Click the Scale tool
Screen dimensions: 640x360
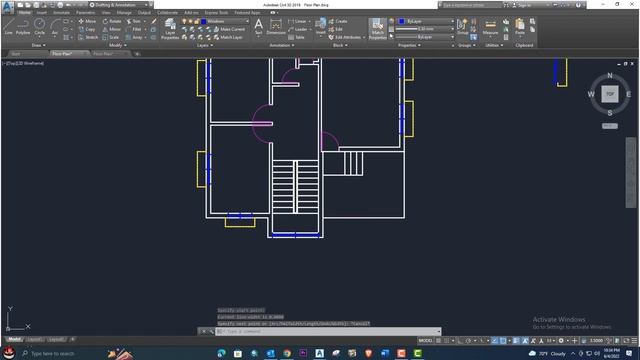click(x=111, y=37)
